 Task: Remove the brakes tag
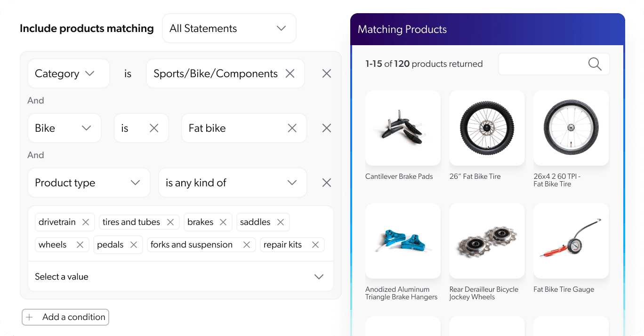[x=223, y=222]
